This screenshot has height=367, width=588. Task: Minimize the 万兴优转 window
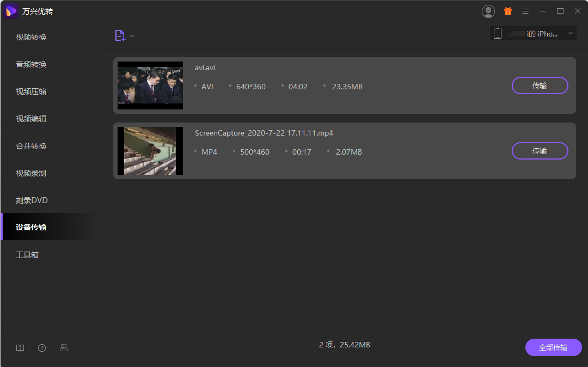point(543,11)
